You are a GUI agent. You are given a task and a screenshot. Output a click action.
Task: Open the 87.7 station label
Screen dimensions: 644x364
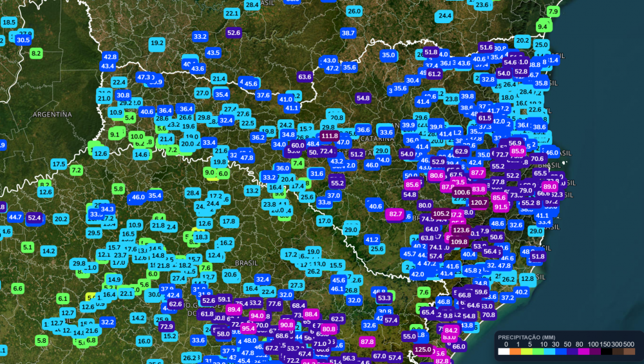pos(477,173)
